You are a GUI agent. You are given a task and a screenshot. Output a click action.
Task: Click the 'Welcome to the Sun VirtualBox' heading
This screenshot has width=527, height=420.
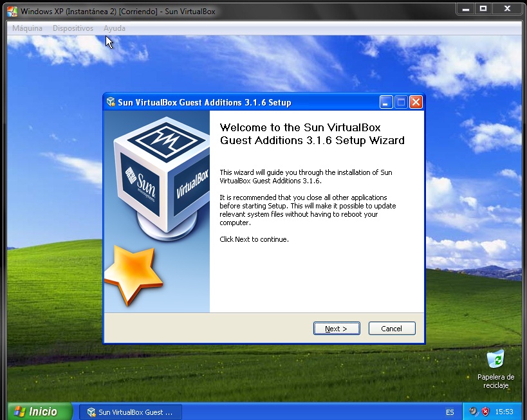click(x=312, y=134)
